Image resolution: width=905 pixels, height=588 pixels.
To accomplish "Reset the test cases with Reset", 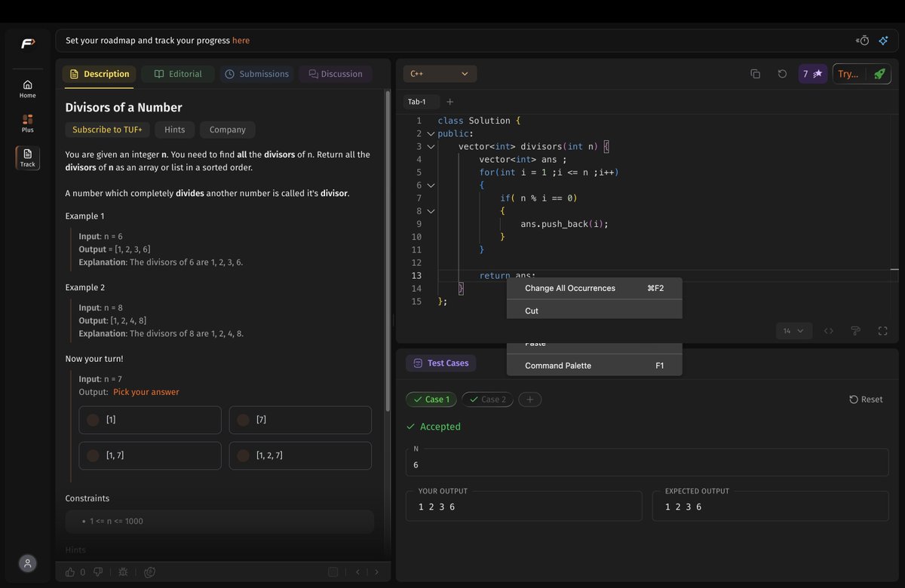I will coord(866,400).
